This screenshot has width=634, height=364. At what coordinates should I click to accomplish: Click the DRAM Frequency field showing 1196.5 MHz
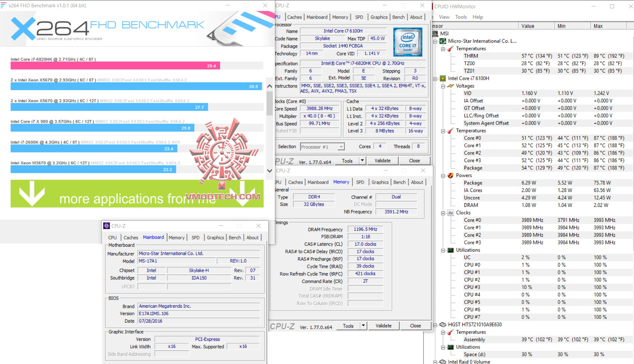[x=365, y=229]
